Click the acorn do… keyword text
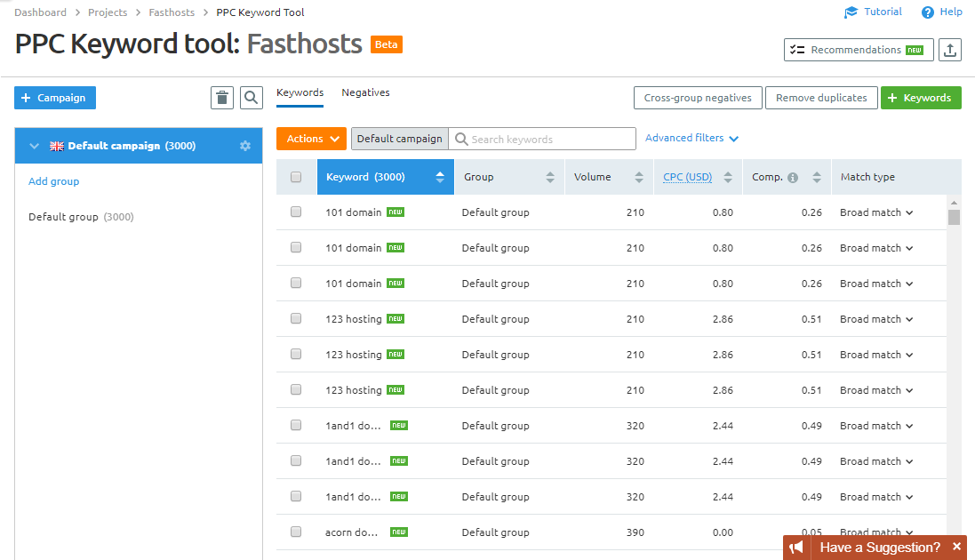The image size is (975, 560). (x=351, y=532)
